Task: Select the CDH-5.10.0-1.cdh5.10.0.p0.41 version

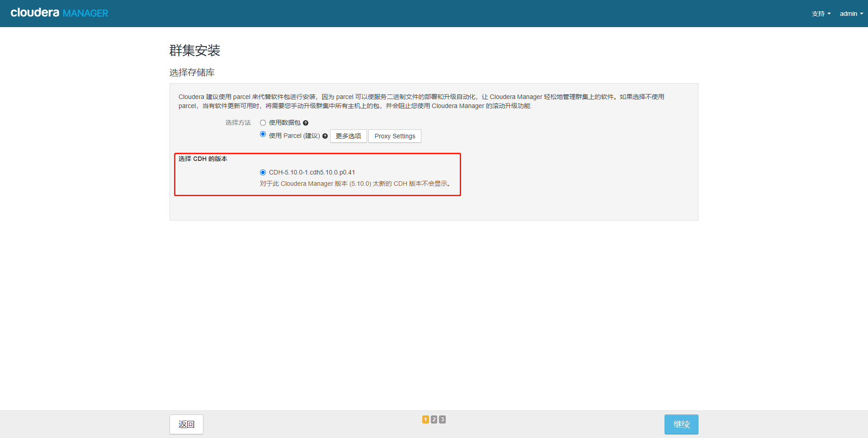Action: [263, 172]
